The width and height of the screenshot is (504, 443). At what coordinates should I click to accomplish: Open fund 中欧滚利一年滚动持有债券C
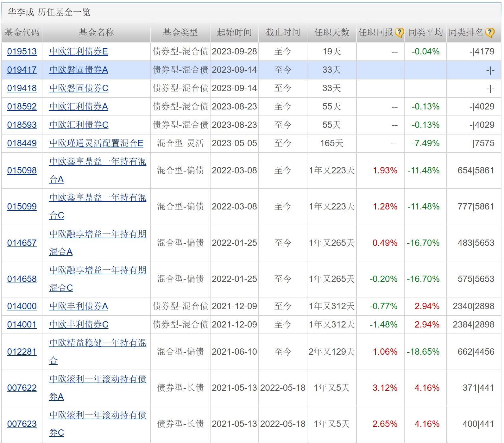click(x=98, y=424)
